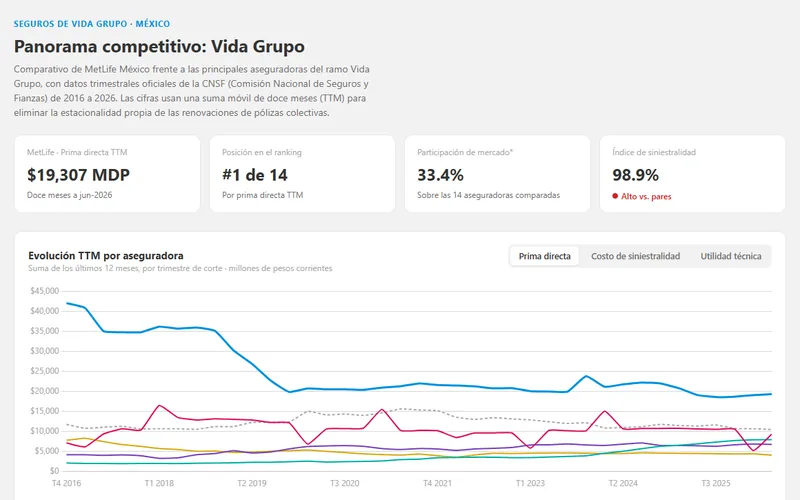The image size is (800, 500).
Task: Click the T2 2019 x-axis label
Action: [x=252, y=483]
